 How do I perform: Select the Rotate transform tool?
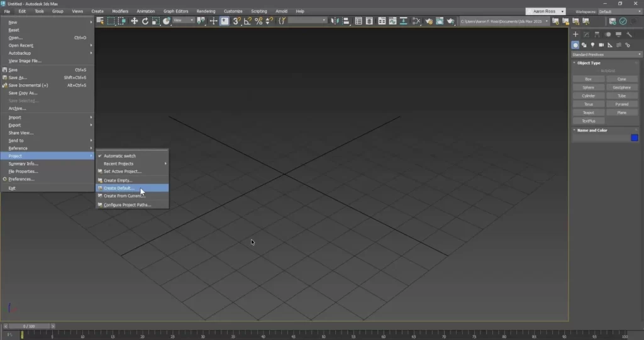tap(145, 21)
